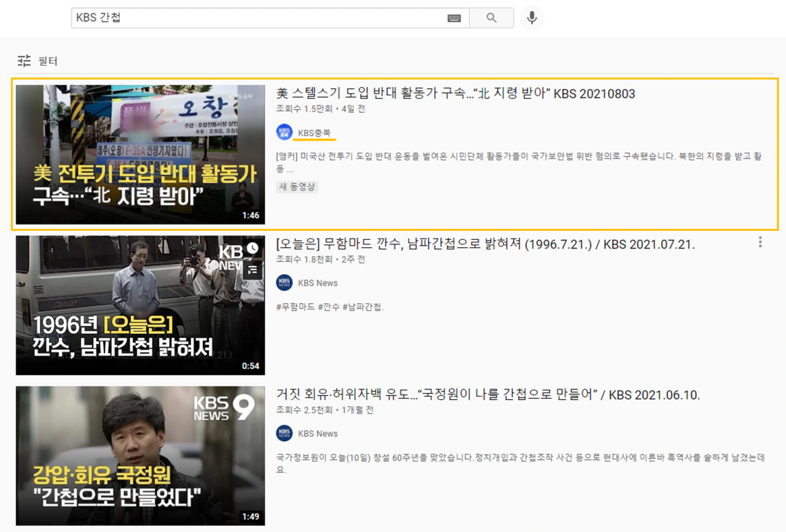Viewport: 786px width, 532px height.
Task: Click Add to queue icon on 깐수 thumbnail
Action: pyautogui.click(x=252, y=270)
